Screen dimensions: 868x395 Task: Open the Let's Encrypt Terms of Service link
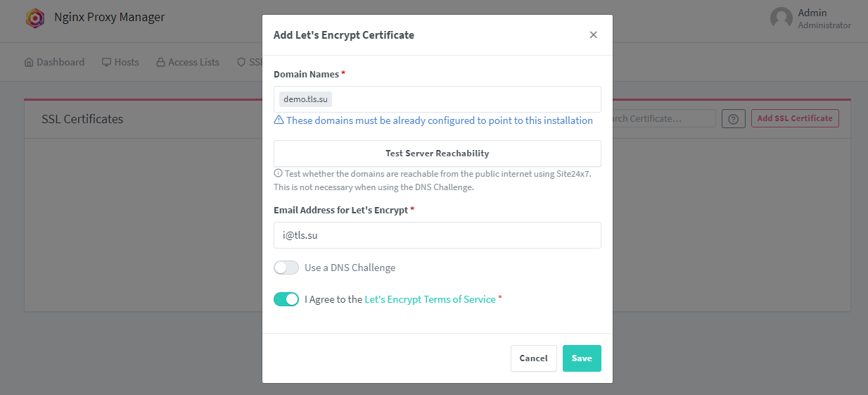tap(430, 299)
